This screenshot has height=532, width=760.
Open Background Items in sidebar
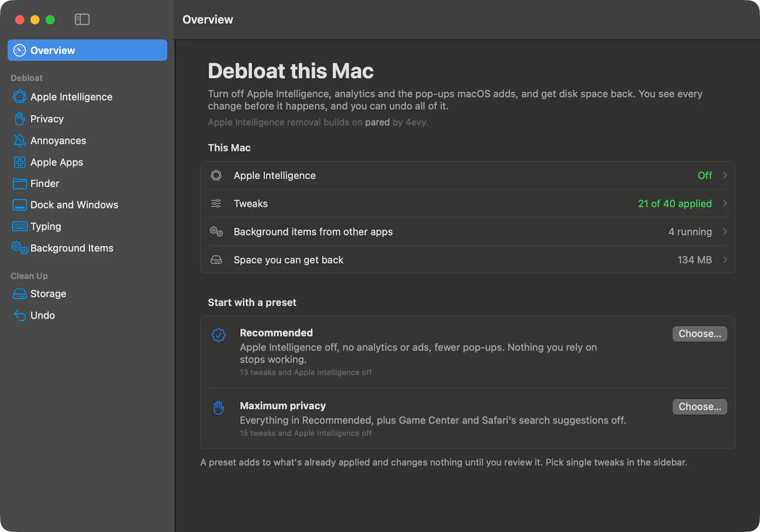tap(87, 248)
